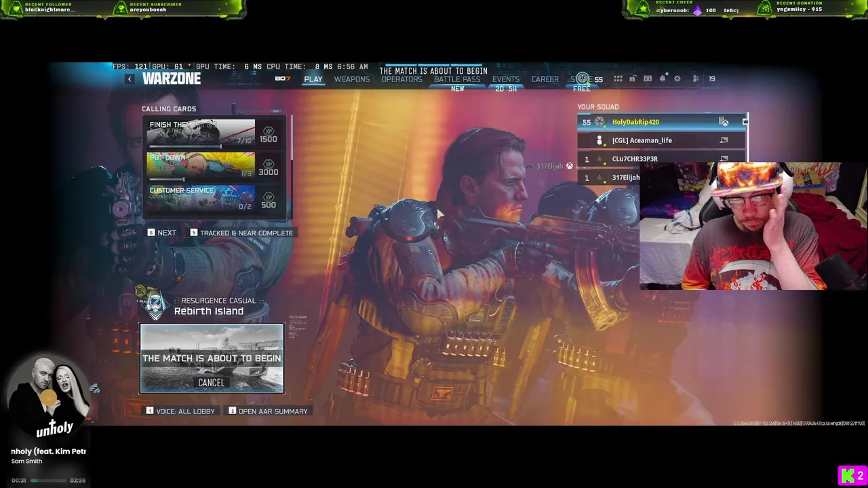
Task: Click the XP icon beside 3000 reward
Action: tap(269, 163)
